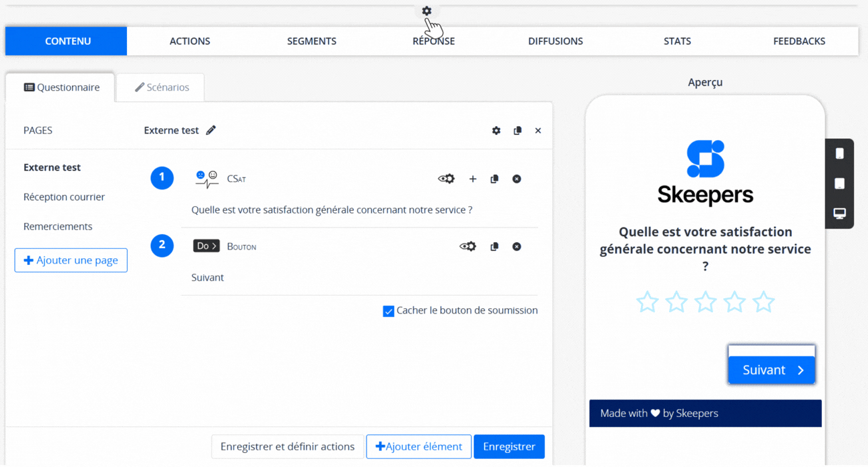Click Ajouter une page button
Viewport: 868px width, 467px height.
pos(71,260)
